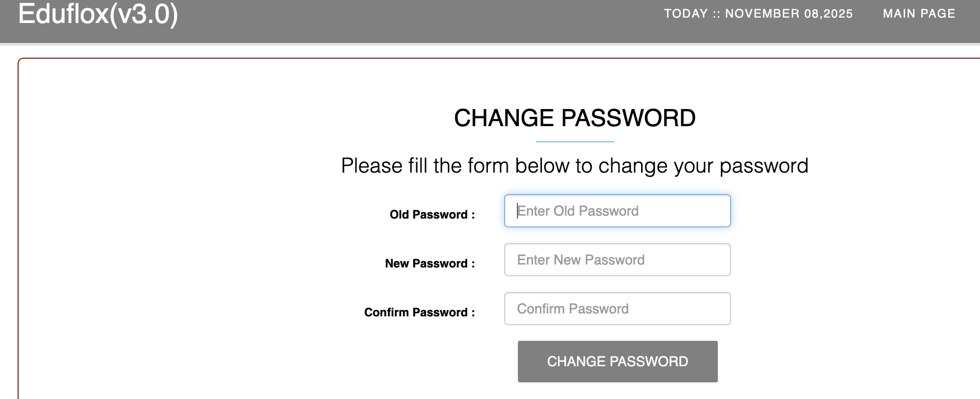Click the (v3.0) version text in title
The width and height of the screenshot is (980, 399).
[144, 14]
